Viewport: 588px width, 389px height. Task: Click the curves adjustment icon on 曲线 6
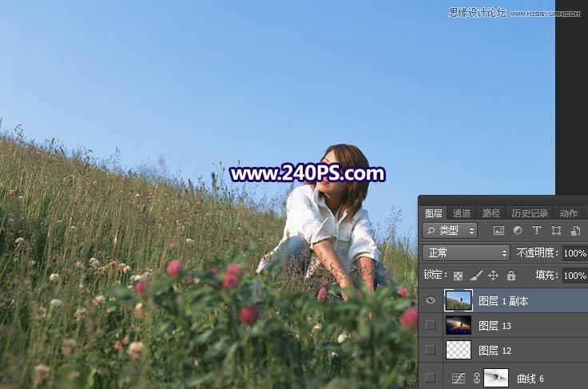click(x=459, y=378)
